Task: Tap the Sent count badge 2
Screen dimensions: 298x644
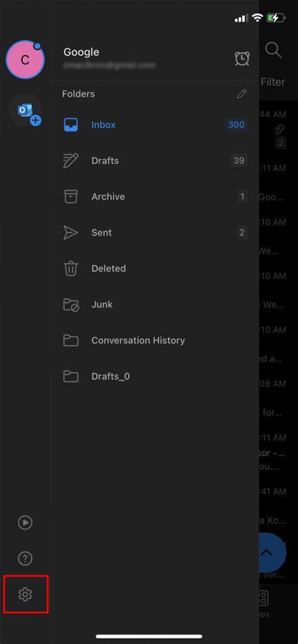Action: [x=242, y=232]
